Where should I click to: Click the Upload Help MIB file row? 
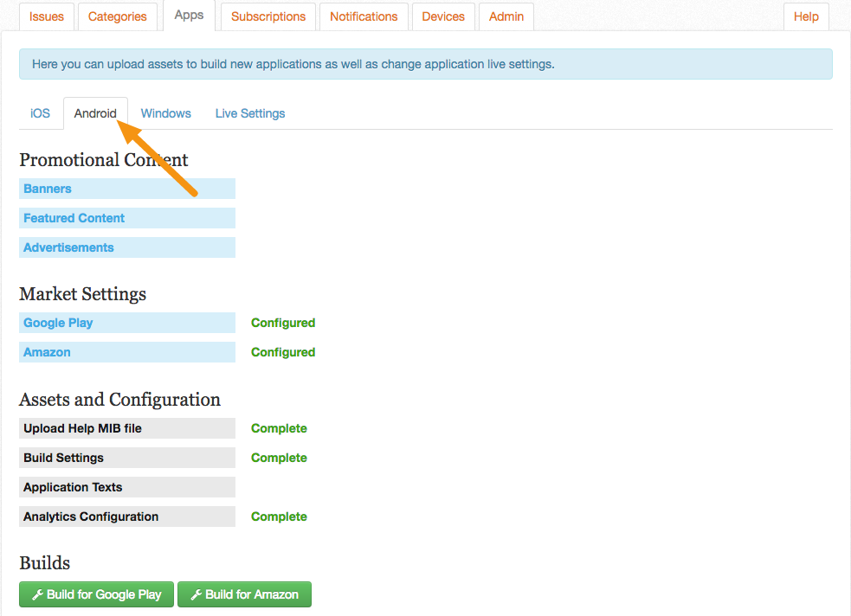click(x=127, y=428)
